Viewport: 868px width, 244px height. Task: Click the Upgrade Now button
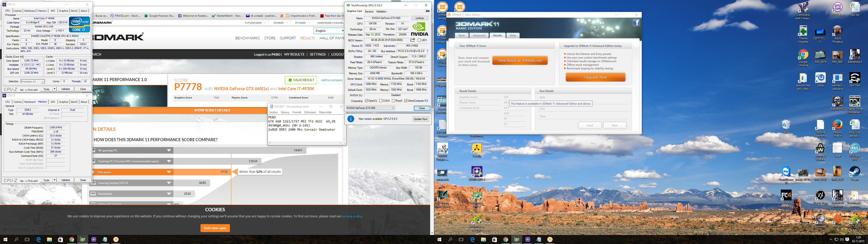point(595,77)
